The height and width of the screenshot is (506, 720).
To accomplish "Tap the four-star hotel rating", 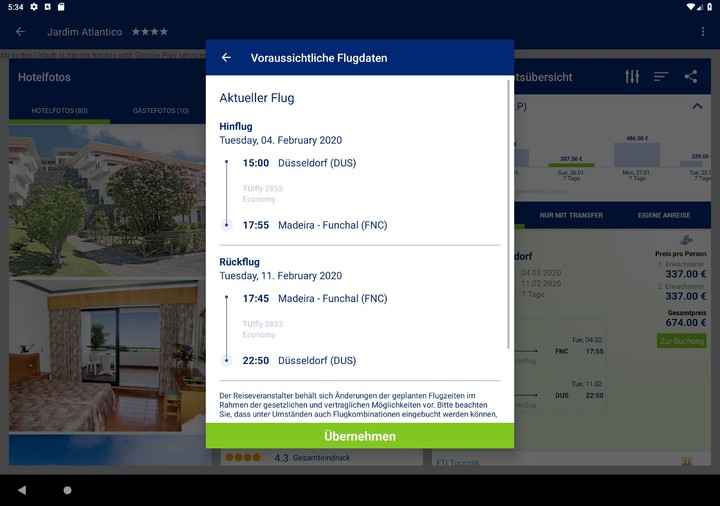I will point(150,32).
